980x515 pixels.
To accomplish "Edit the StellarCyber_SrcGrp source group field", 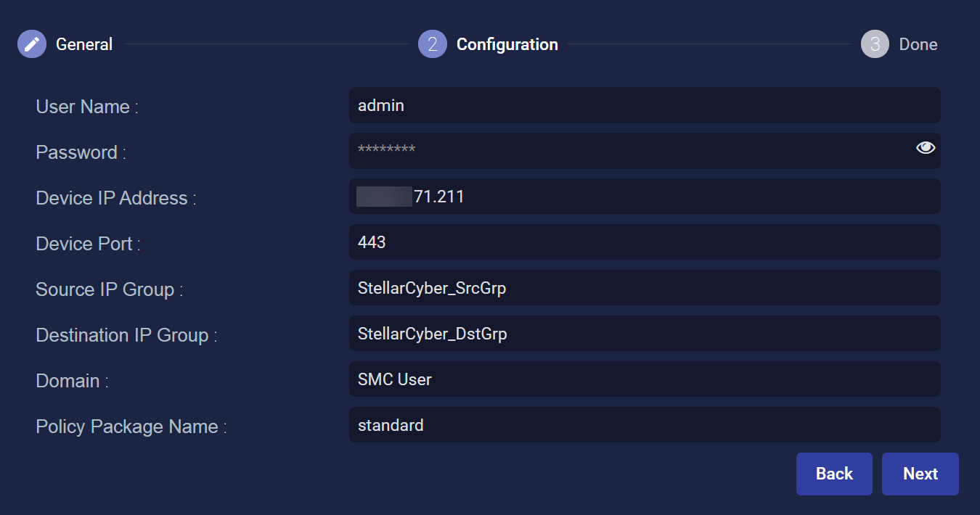I will 644,288.
